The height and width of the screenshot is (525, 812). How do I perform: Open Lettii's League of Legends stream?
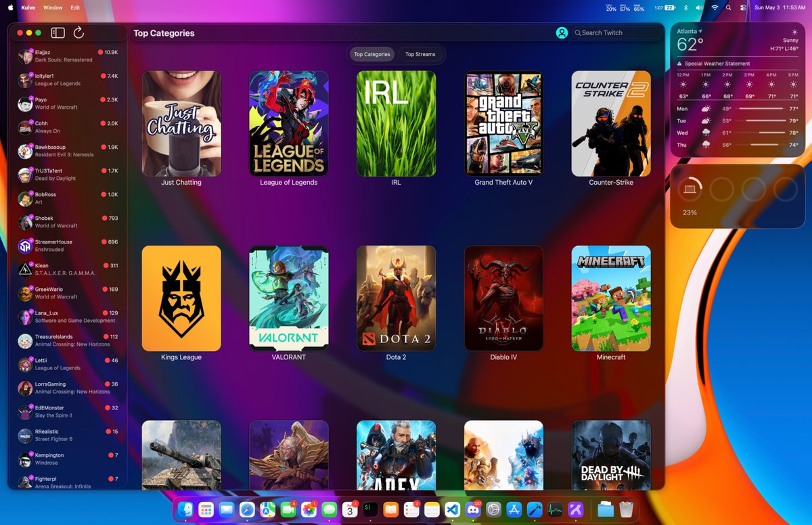coord(68,364)
